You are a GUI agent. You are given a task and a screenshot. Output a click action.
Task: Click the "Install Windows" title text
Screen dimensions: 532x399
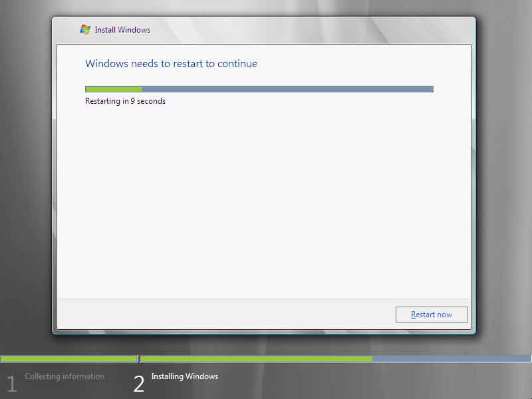[122, 30]
